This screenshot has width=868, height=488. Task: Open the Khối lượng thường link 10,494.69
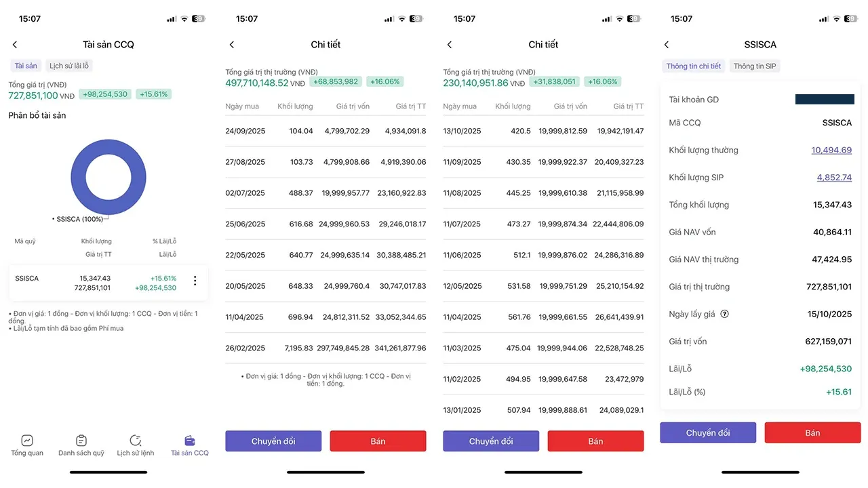831,150
